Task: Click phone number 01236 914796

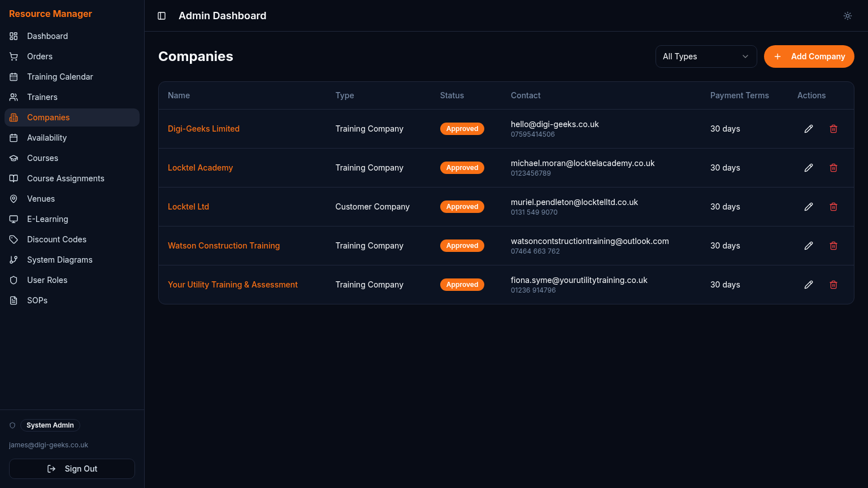Action: click(x=533, y=290)
